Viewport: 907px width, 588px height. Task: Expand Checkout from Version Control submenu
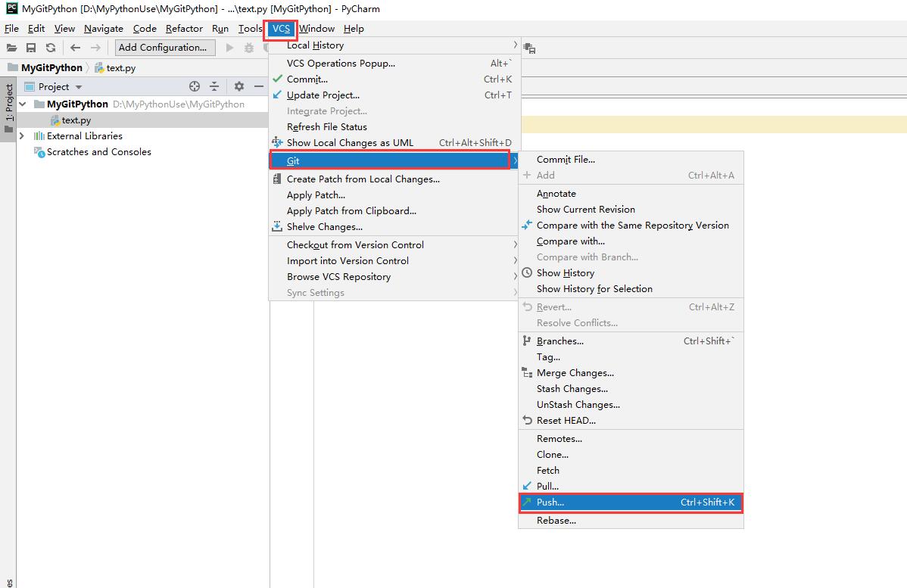[515, 244]
